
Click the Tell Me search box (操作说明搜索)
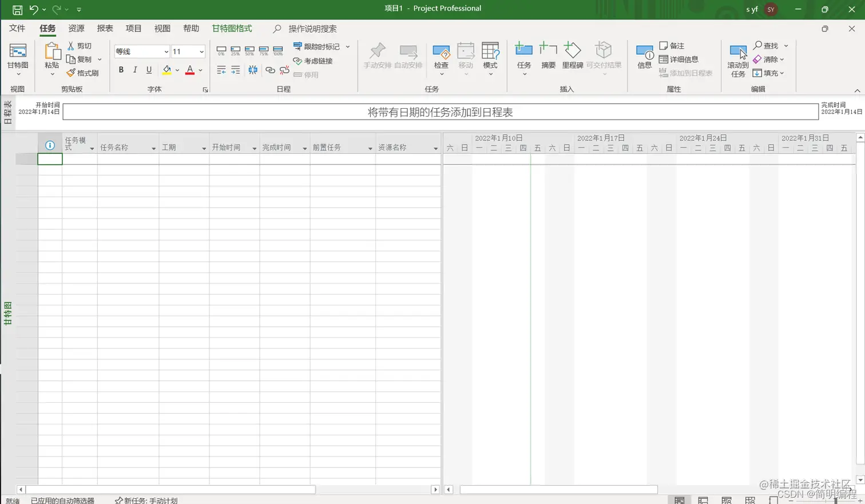pos(312,29)
